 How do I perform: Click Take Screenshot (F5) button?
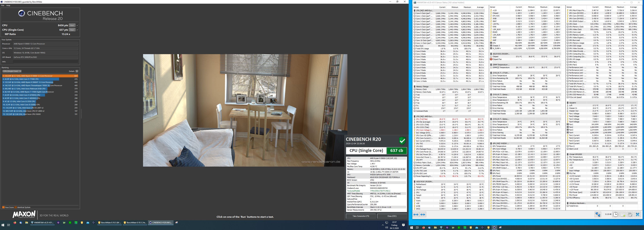coord(361,216)
